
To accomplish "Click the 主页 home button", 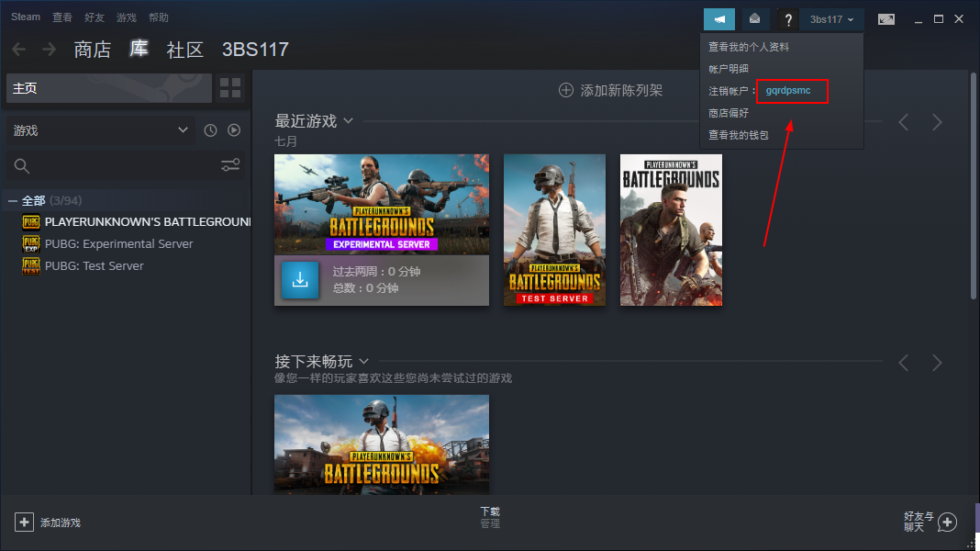I will 109,88.
